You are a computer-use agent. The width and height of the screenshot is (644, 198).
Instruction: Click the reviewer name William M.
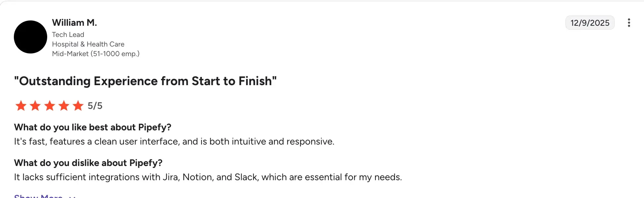coord(74,22)
